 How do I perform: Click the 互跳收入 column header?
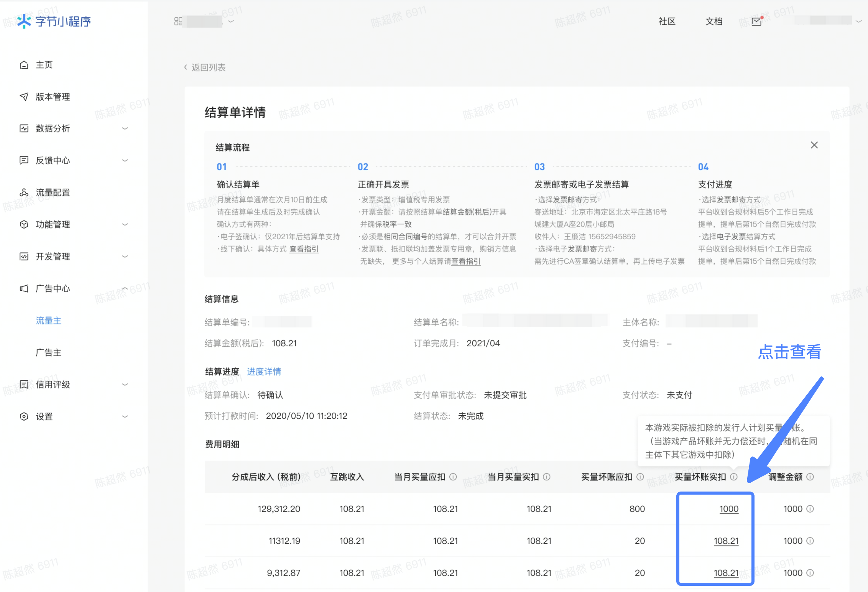click(x=347, y=477)
